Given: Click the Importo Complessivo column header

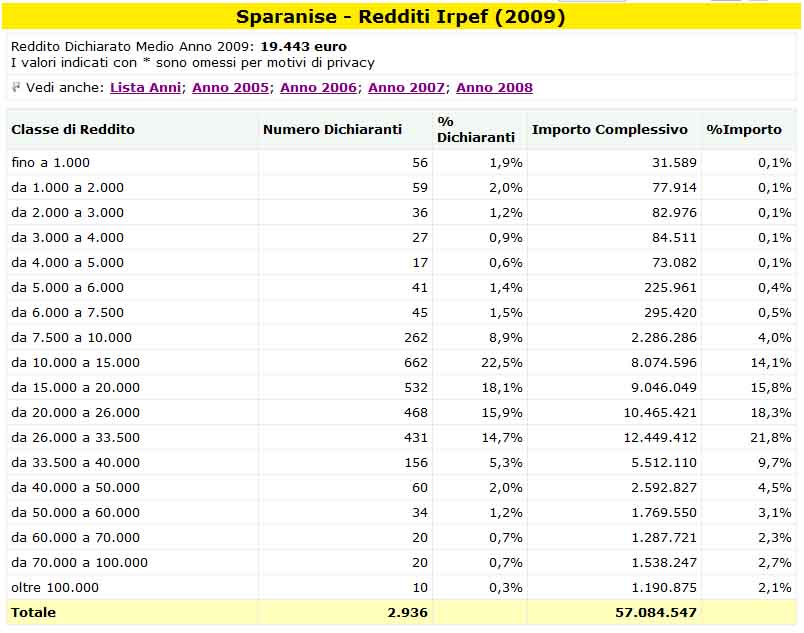Looking at the screenshot, I should click(x=610, y=129).
